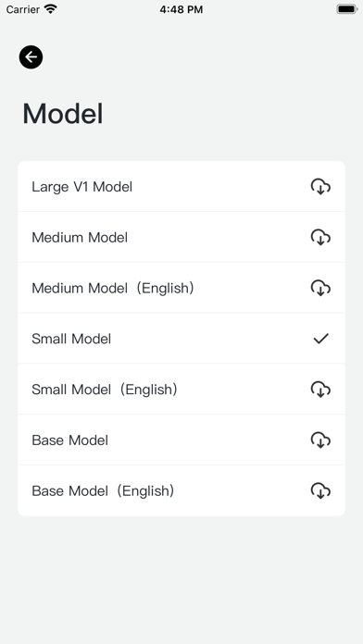Choose the Medium Model label

[x=80, y=238]
